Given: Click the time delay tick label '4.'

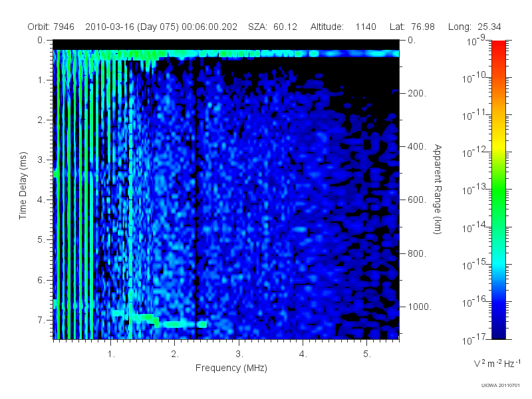Looking at the screenshot, I should click(x=41, y=200).
